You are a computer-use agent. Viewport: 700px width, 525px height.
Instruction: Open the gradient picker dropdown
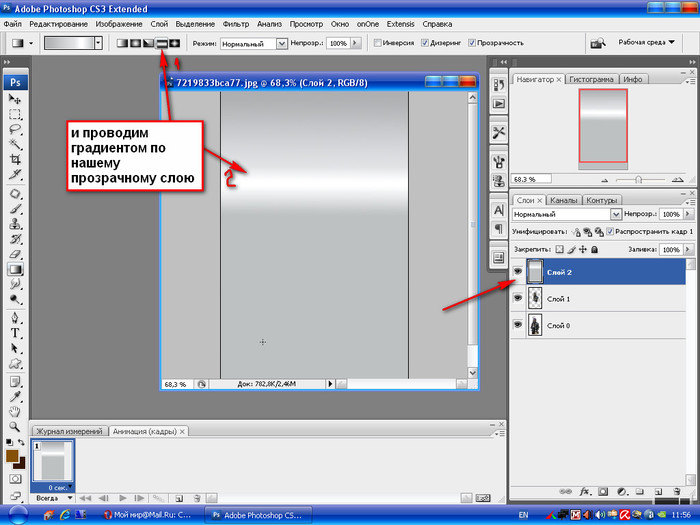tap(98, 43)
